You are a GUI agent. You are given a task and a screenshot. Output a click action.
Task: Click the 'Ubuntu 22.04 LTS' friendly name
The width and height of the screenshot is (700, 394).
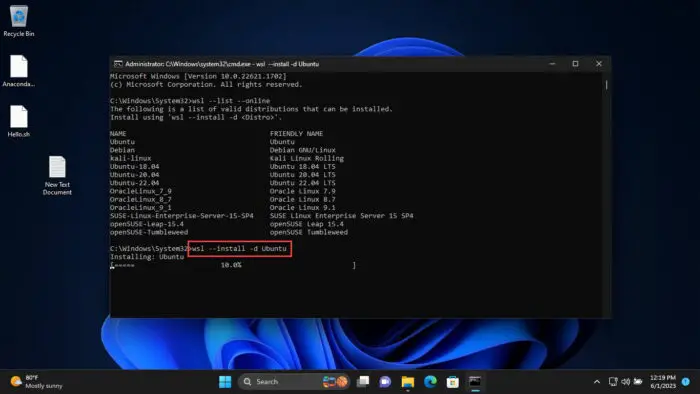click(302, 183)
